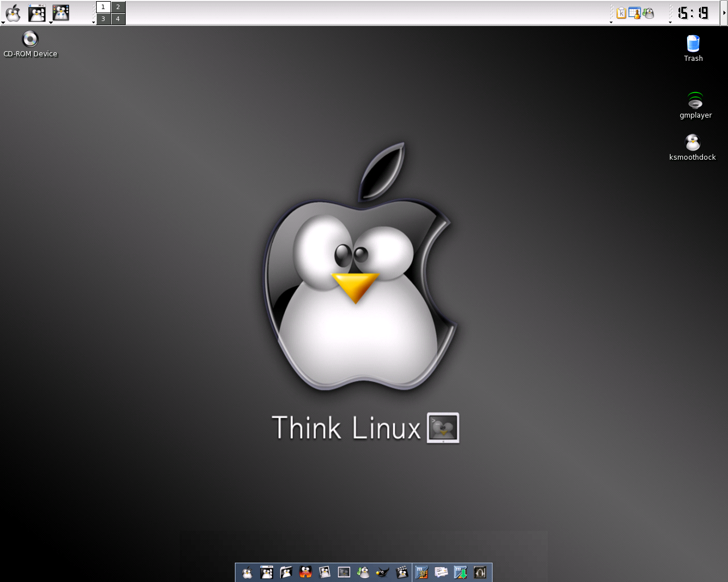
Task: Hide the top panel with right-edge arrow button
Action: pyautogui.click(x=724, y=13)
